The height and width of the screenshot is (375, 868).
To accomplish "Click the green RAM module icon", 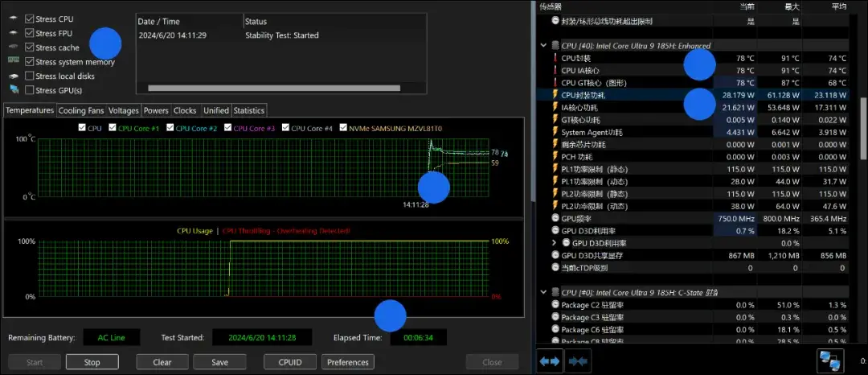I will point(14,61).
